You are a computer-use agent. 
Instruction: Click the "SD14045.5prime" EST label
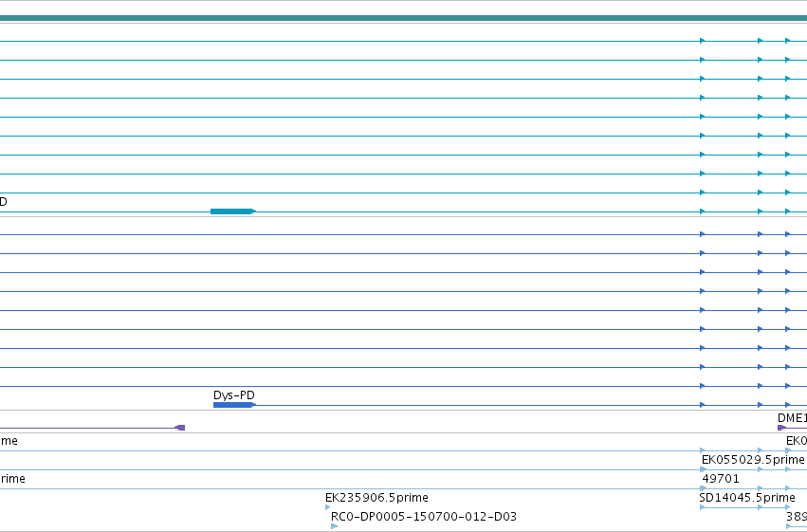coord(747,498)
